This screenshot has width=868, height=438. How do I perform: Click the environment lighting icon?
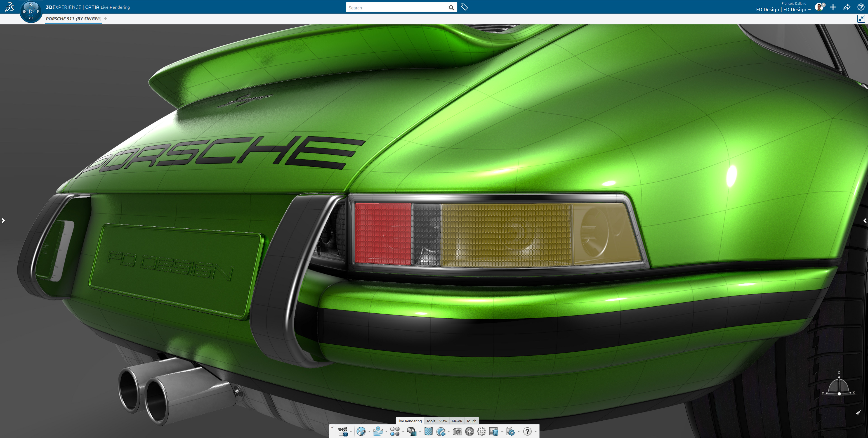[x=378, y=432]
